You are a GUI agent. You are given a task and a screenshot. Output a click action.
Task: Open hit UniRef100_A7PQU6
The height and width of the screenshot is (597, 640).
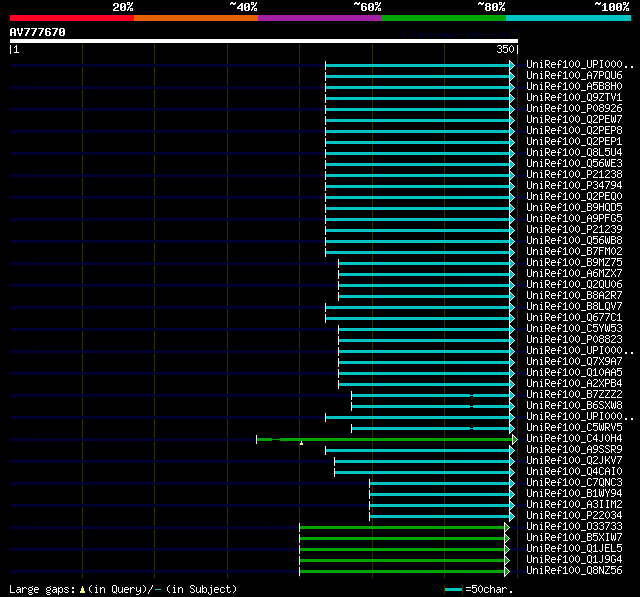[574, 75]
